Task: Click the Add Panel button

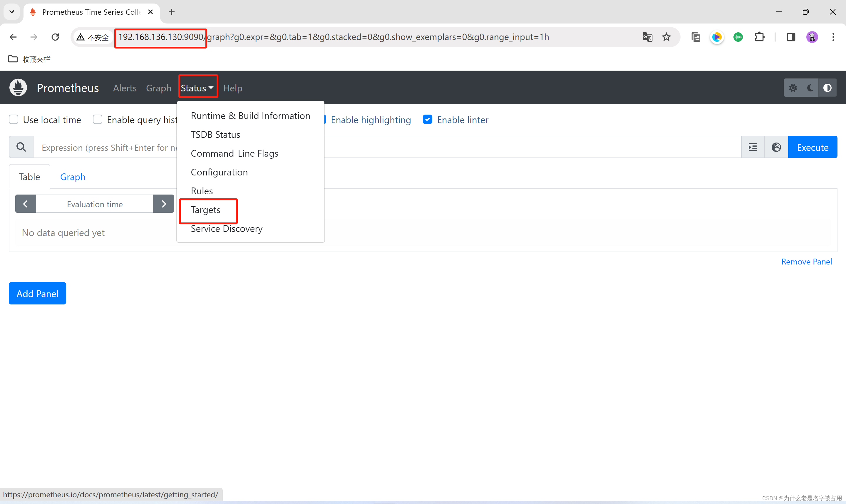Action: tap(37, 293)
